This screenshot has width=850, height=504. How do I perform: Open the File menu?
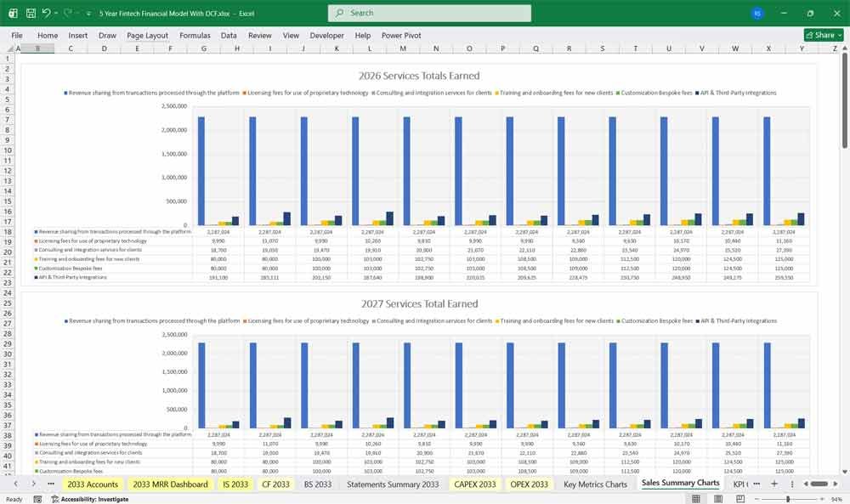[x=17, y=35]
